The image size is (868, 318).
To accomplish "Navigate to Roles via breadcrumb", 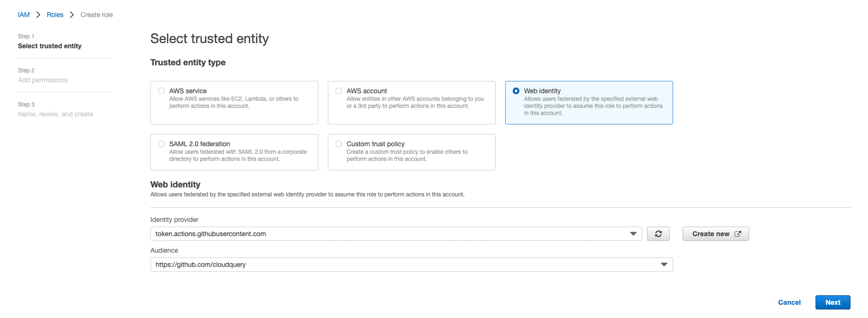I will click(x=55, y=15).
